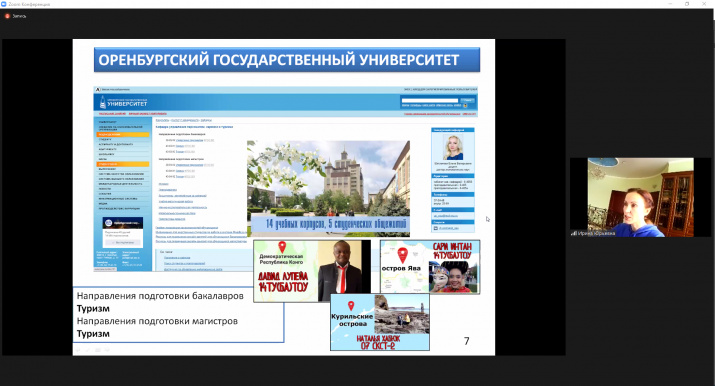Click the blonde department head photo
The image size is (715, 386).
453,147
